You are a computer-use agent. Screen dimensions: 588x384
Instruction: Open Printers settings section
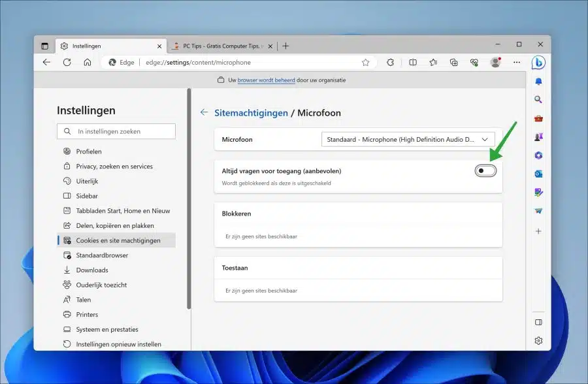click(116, 314)
